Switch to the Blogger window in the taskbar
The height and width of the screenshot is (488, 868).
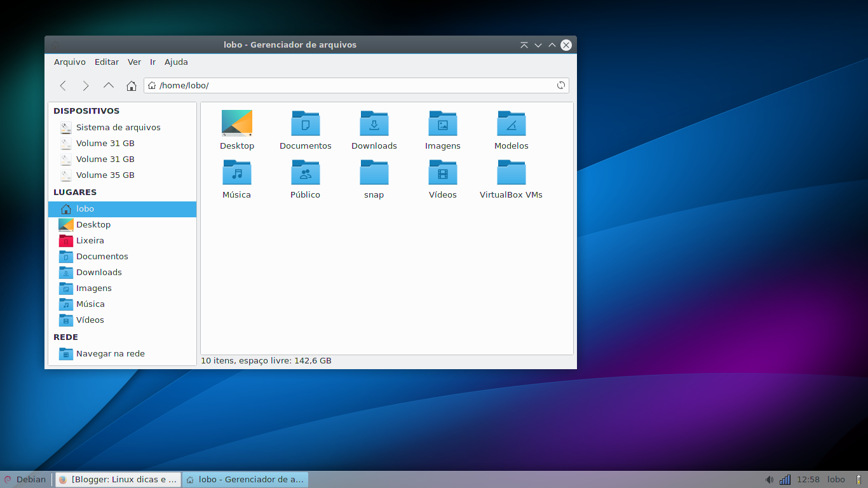click(x=118, y=479)
